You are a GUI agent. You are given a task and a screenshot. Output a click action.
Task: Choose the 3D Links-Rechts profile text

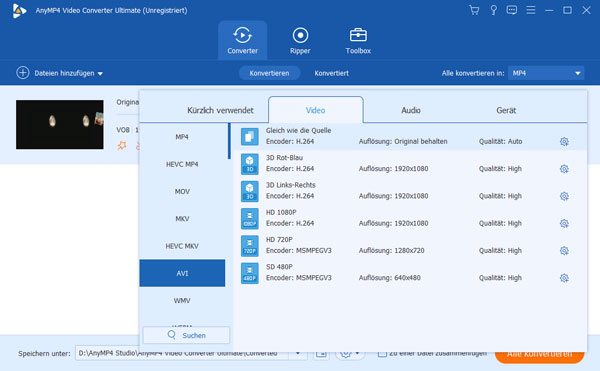291,185
